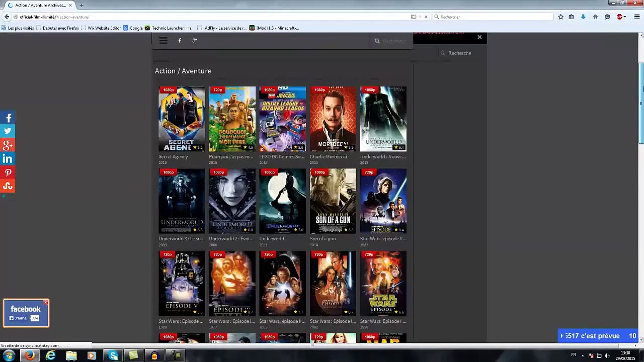Open a new tab with the plus button

pyautogui.click(x=81, y=5)
